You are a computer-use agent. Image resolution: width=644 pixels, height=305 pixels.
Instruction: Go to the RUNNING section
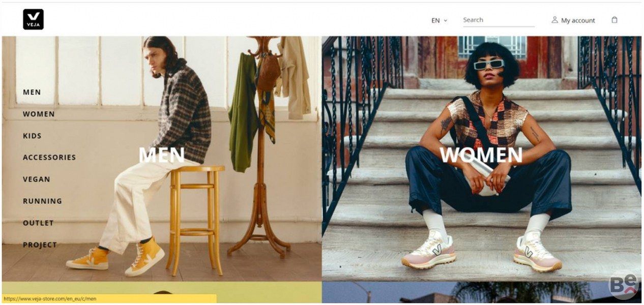(x=42, y=201)
